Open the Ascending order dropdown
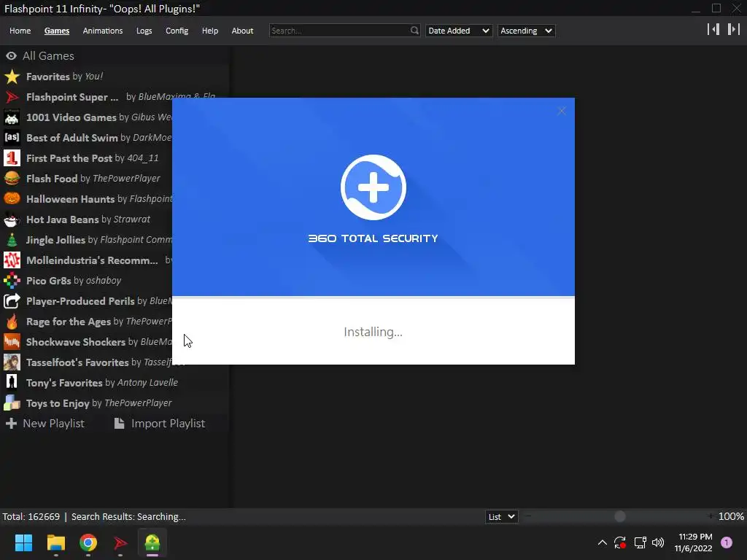This screenshot has width=747, height=560. click(x=526, y=31)
